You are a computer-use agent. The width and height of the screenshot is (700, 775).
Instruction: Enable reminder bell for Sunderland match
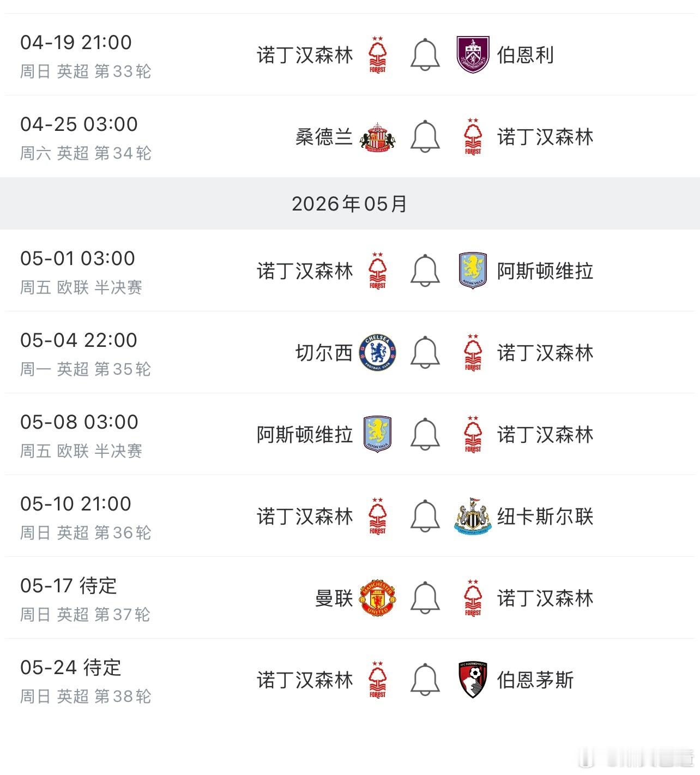coord(425,136)
